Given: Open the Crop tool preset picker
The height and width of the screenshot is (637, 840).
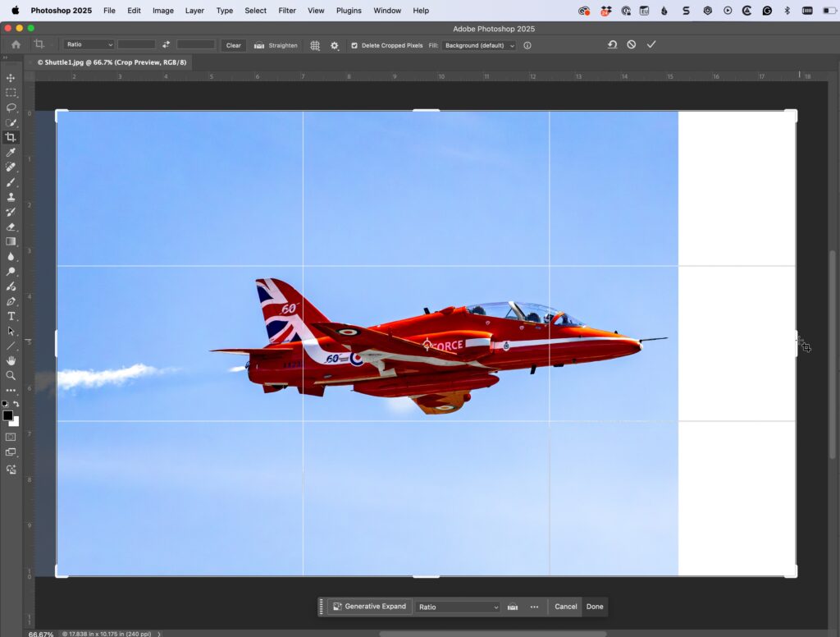Looking at the screenshot, I should pos(39,45).
